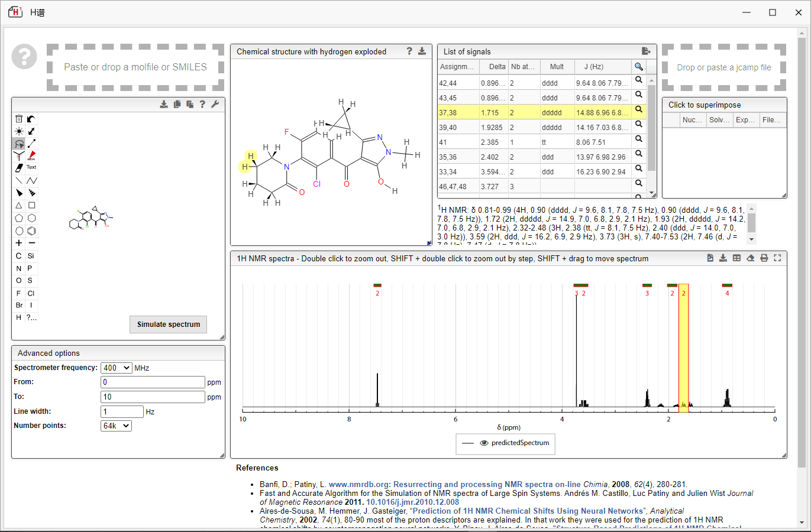Click the trash icon to clear the molecule
The width and height of the screenshot is (811, 532).
point(19,119)
